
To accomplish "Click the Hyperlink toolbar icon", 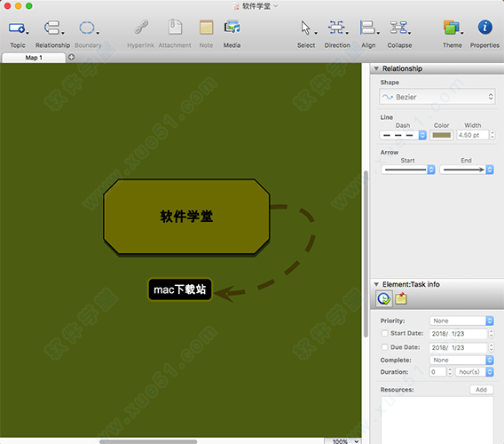I will tap(141, 27).
